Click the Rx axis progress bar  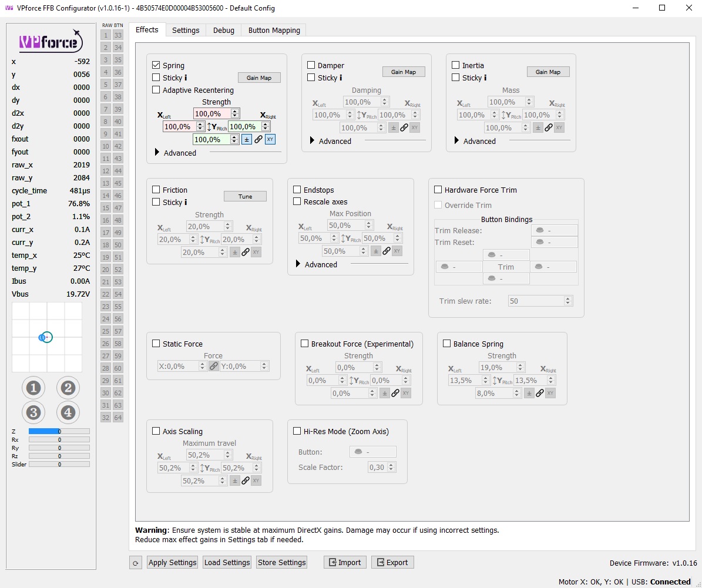point(59,440)
